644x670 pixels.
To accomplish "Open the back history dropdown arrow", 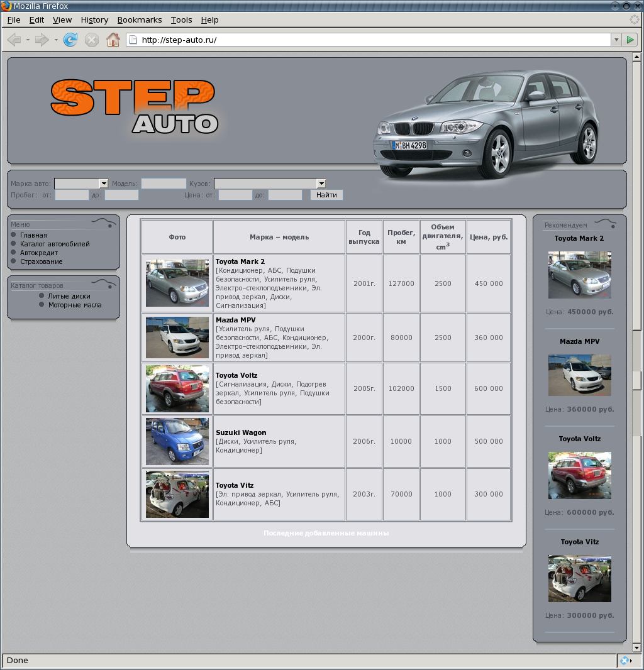I will [28, 40].
